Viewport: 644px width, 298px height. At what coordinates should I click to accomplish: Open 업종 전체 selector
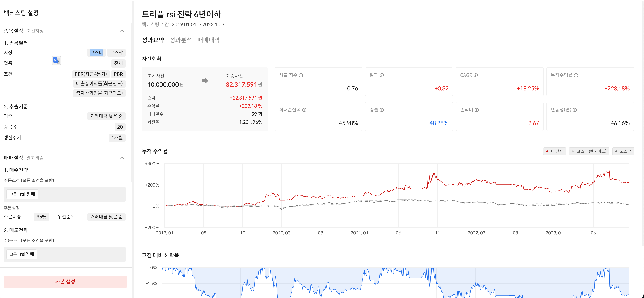point(118,63)
